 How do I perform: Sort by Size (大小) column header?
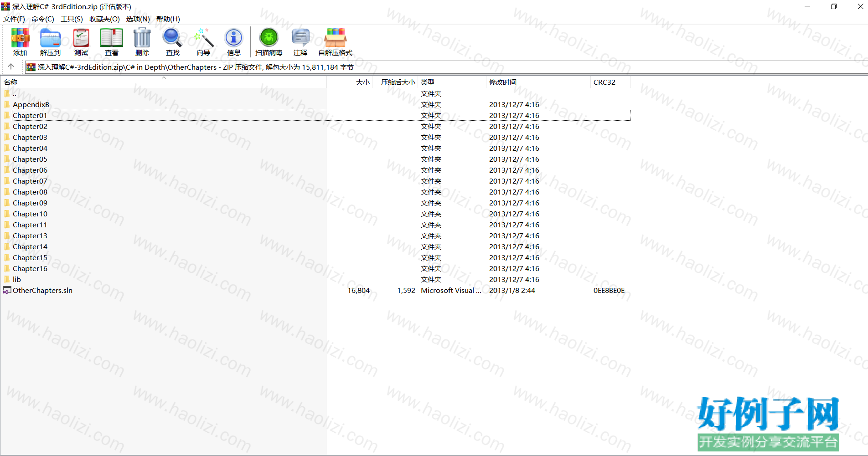350,82
